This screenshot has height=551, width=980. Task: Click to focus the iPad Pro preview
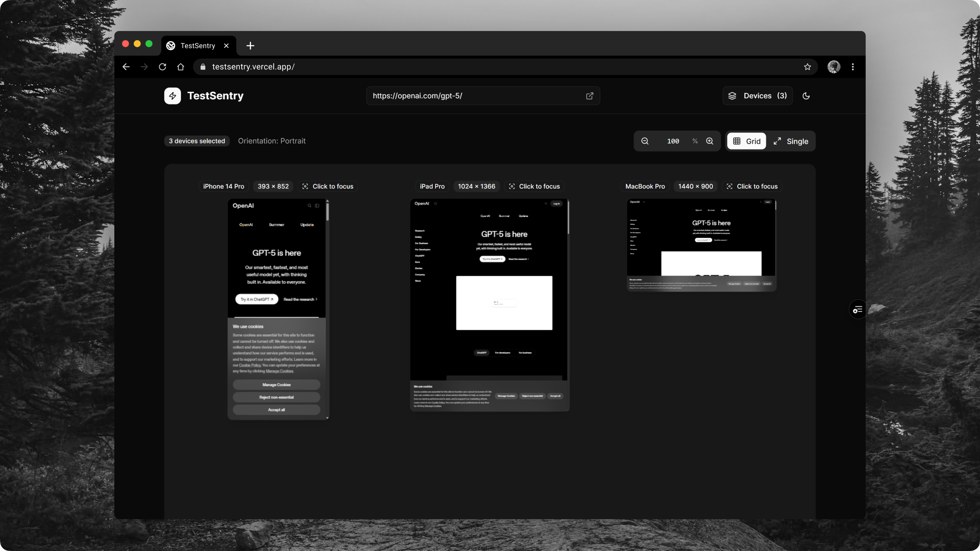click(x=534, y=187)
